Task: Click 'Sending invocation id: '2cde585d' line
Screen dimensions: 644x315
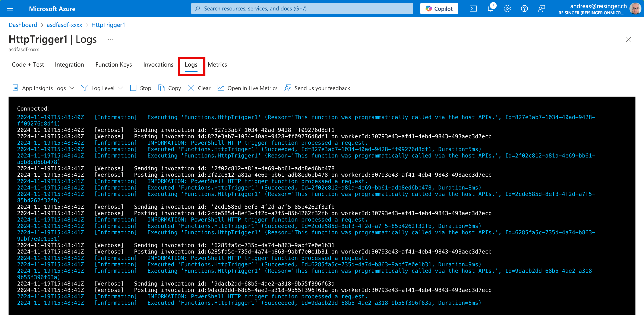Action: (176, 207)
